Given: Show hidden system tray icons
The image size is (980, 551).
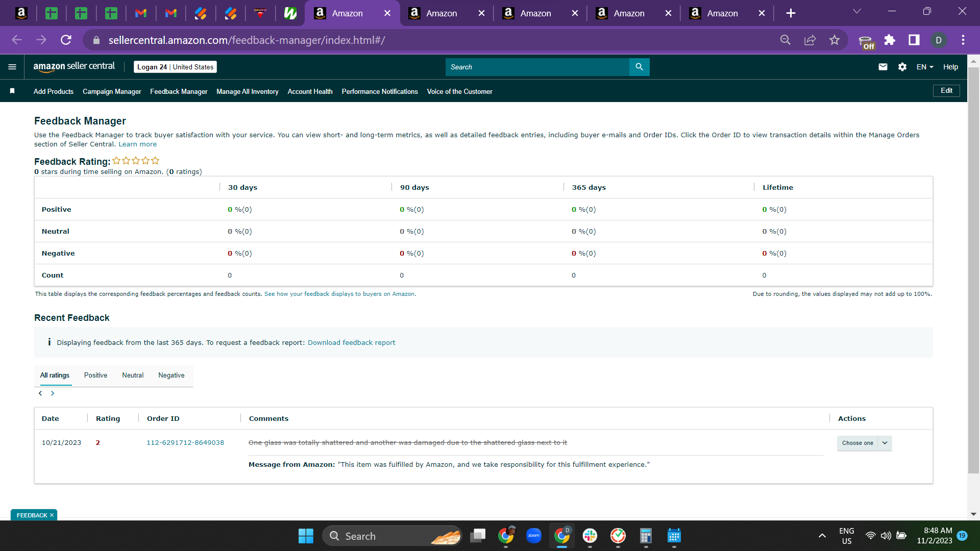Looking at the screenshot, I should click(822, 536).
